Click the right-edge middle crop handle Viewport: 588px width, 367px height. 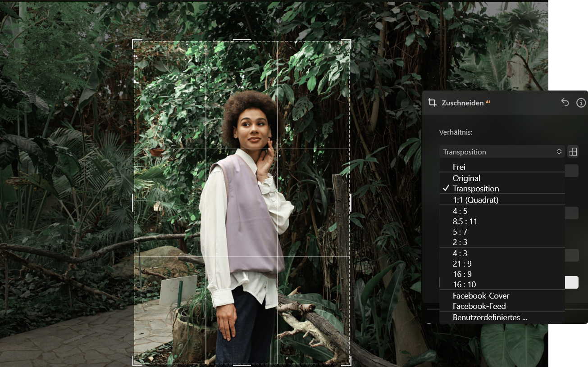350,202
